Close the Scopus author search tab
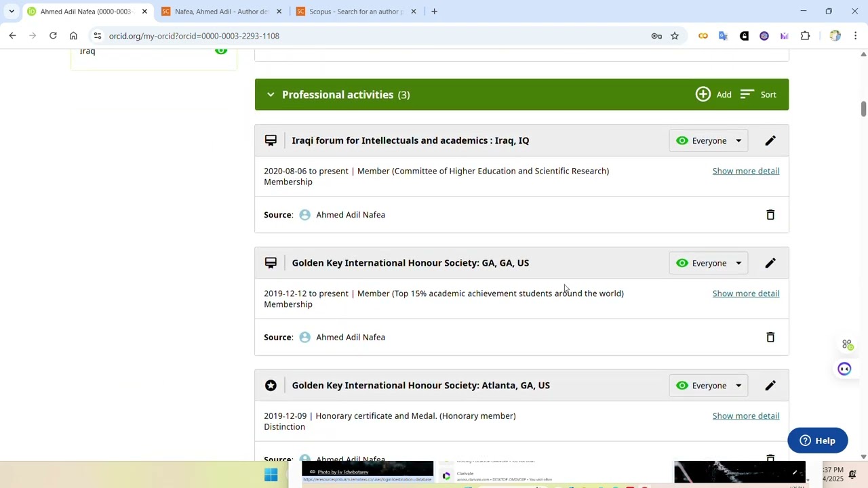The width and height of the screenshot is (868, 488). click(x=413, y=12)
